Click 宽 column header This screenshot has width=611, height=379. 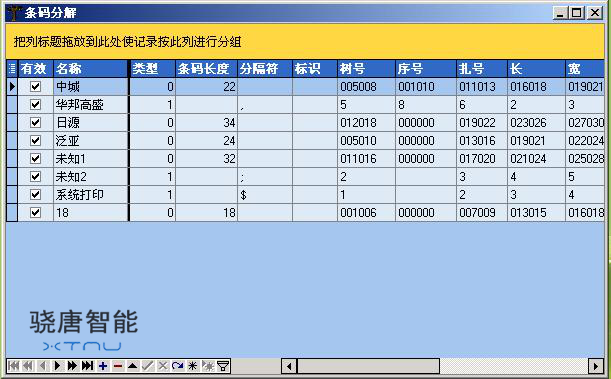coord(585,69)
